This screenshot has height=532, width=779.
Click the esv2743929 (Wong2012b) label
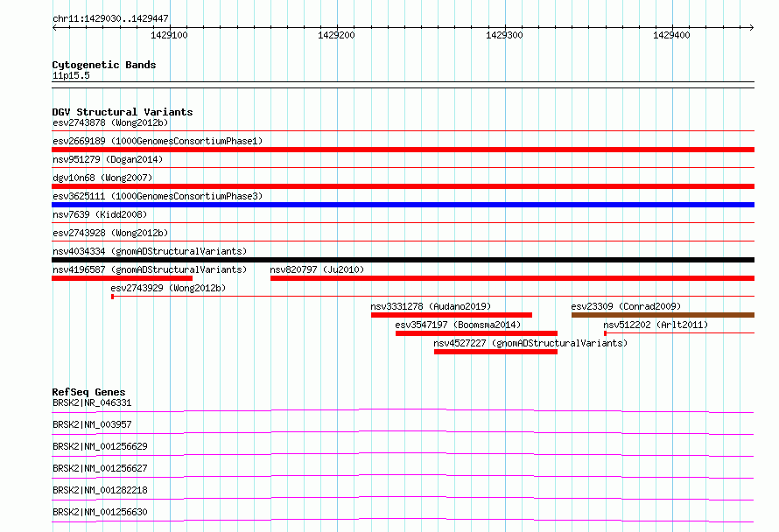pos(168,288)
